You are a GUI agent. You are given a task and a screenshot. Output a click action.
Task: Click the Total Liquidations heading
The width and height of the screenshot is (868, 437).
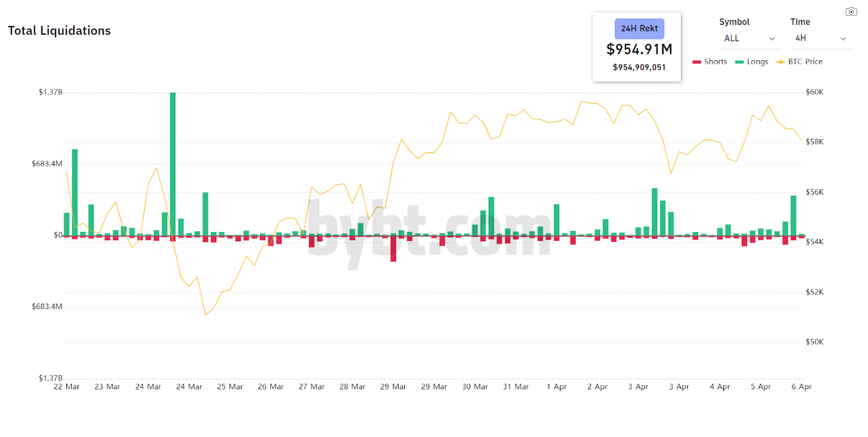coord(59,31)
